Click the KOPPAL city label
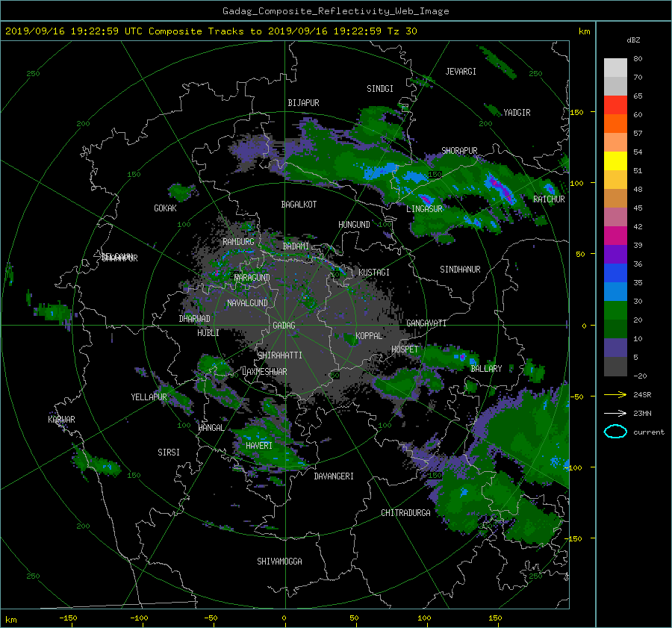Viewport: 672px width, 628px height. click(x=369, y=335)
